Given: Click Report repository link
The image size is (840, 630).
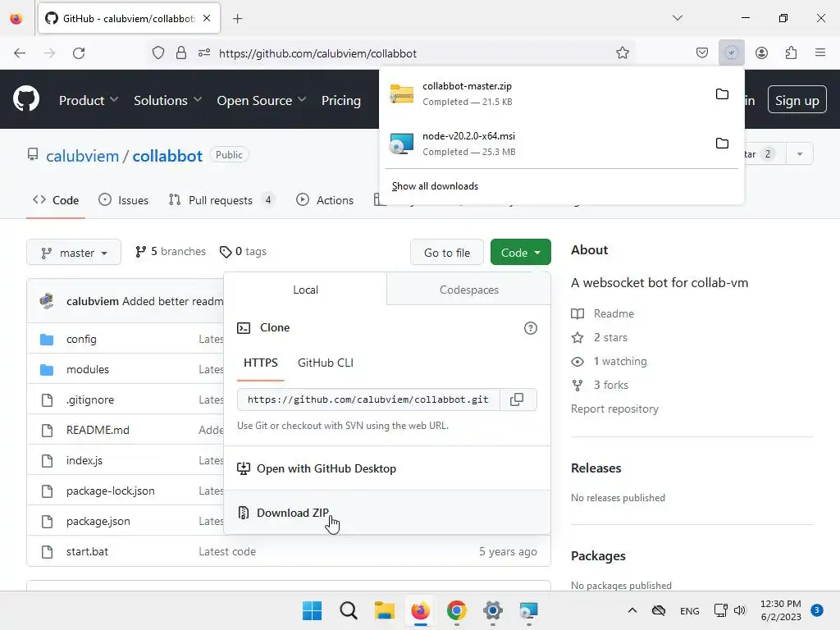Looking at the screenshot, I should [x=614, y=409].
